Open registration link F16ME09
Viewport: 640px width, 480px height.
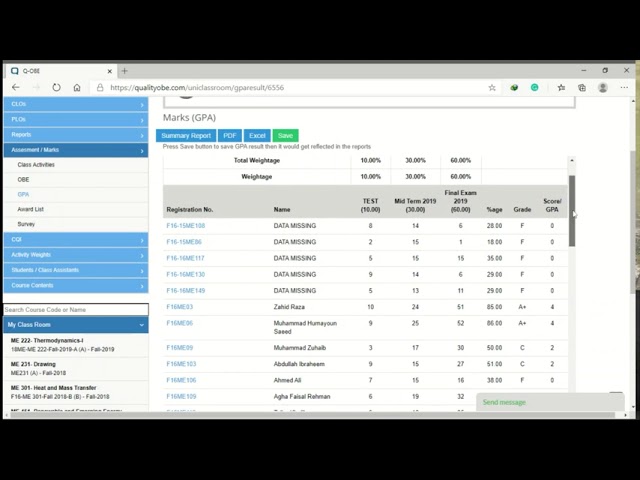tap(180, 348)
